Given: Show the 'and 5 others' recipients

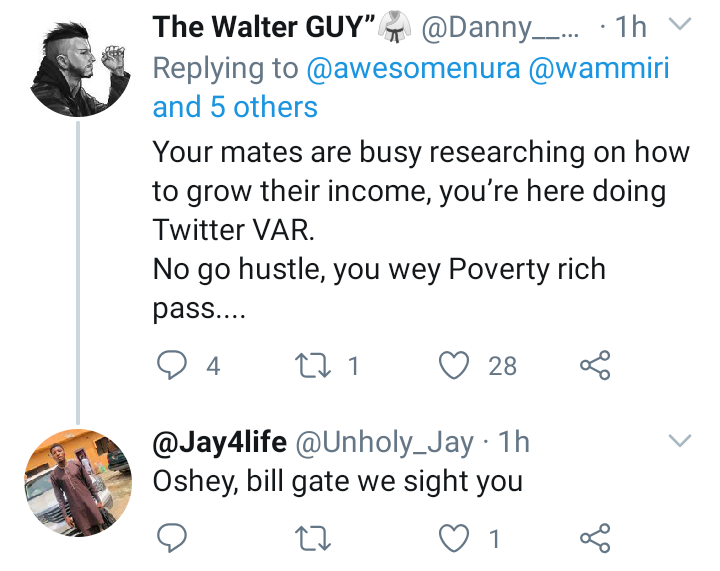Looking at the screenshot, I should (235, 107).
